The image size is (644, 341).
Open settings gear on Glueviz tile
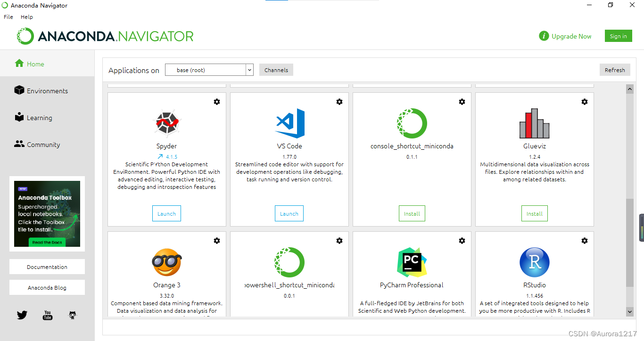(585, 102)
